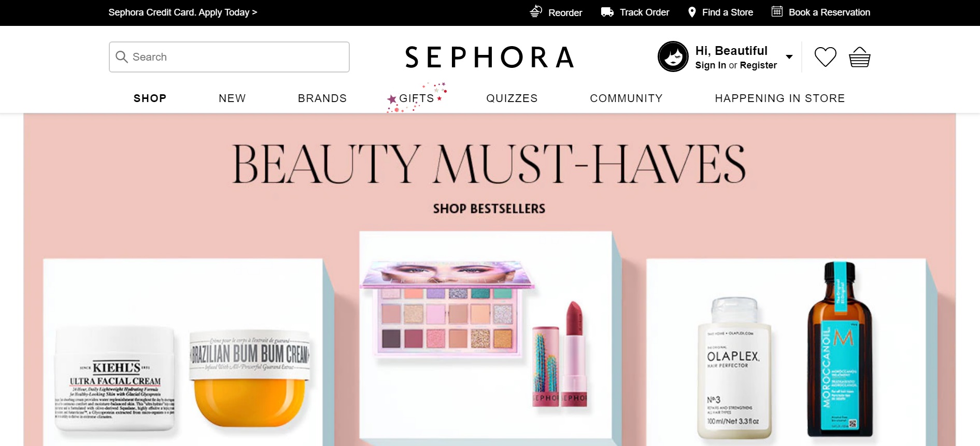Viewport: 980px width, 446px height.
Task: Select the GIFTS menu item
Action: (x=417, y=98)
